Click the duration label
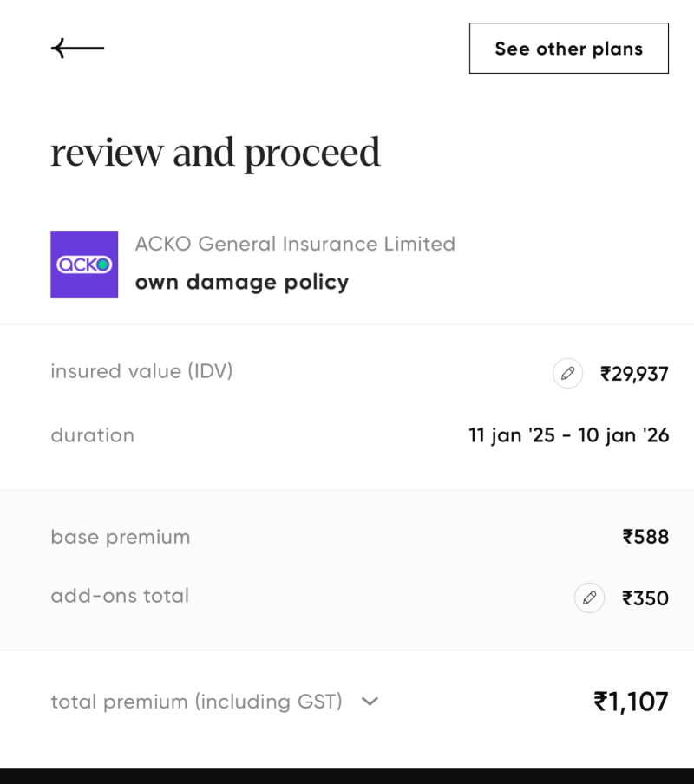The height and width of the screenshot is (784, 694). click(93, 435)
